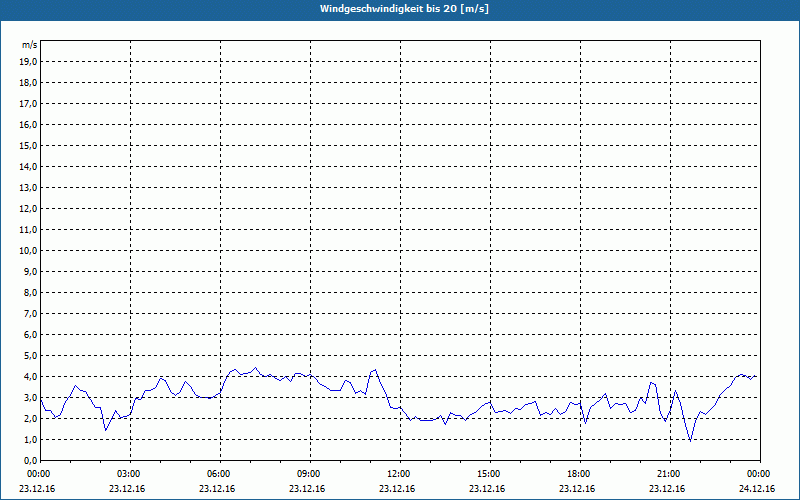Click the '23.12.16' date below '15:00'

[x=487, y=488]
